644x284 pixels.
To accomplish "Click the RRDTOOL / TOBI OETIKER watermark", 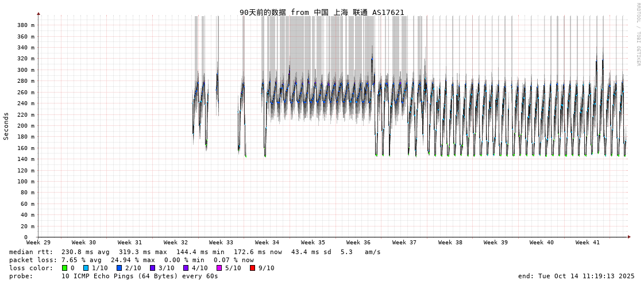I will click(x=638, y=34).
